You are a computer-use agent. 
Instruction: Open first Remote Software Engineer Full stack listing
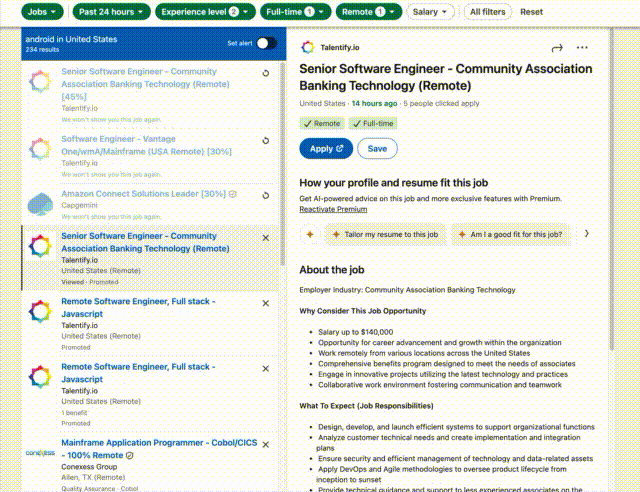[x=138, y=307]
